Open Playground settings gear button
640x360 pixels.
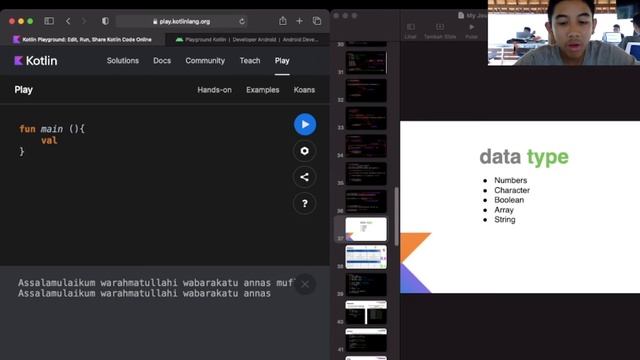click(304, 151)
